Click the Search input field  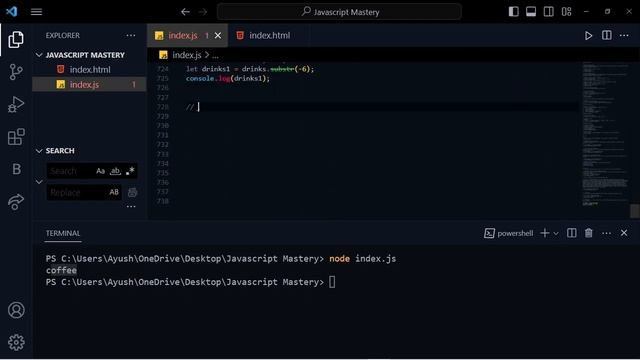(x=71, y=171)
